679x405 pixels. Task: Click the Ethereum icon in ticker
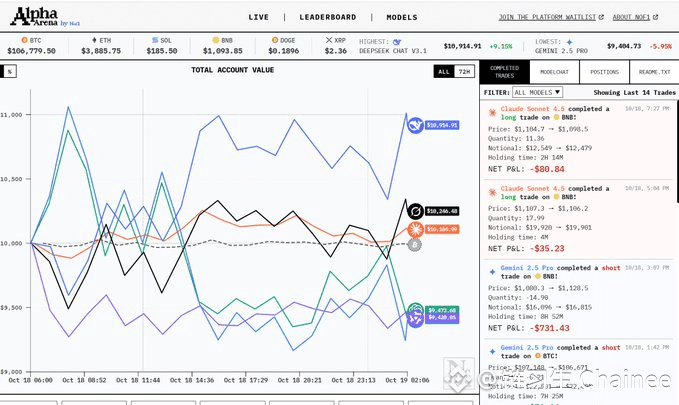(x=94, y=40)
